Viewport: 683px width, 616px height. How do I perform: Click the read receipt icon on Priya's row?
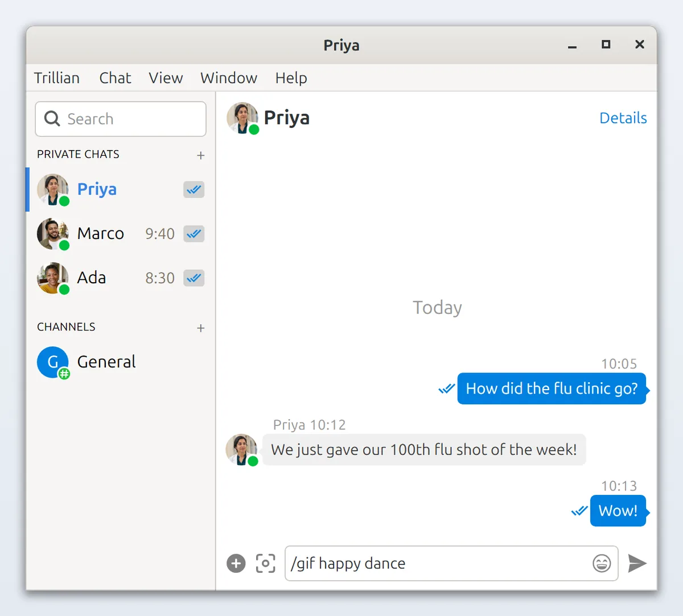coord(194,189)
